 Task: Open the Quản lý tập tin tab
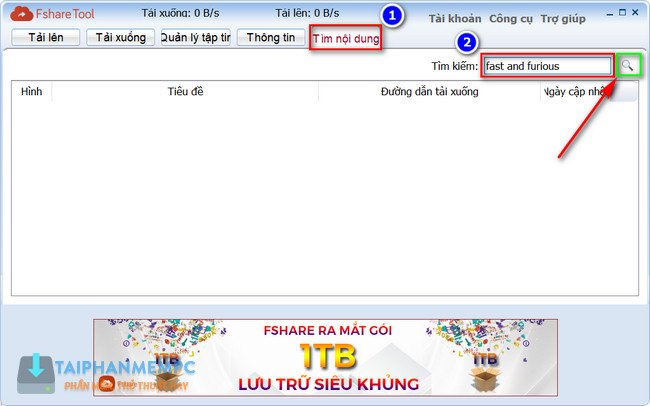[x=195, y=38]
